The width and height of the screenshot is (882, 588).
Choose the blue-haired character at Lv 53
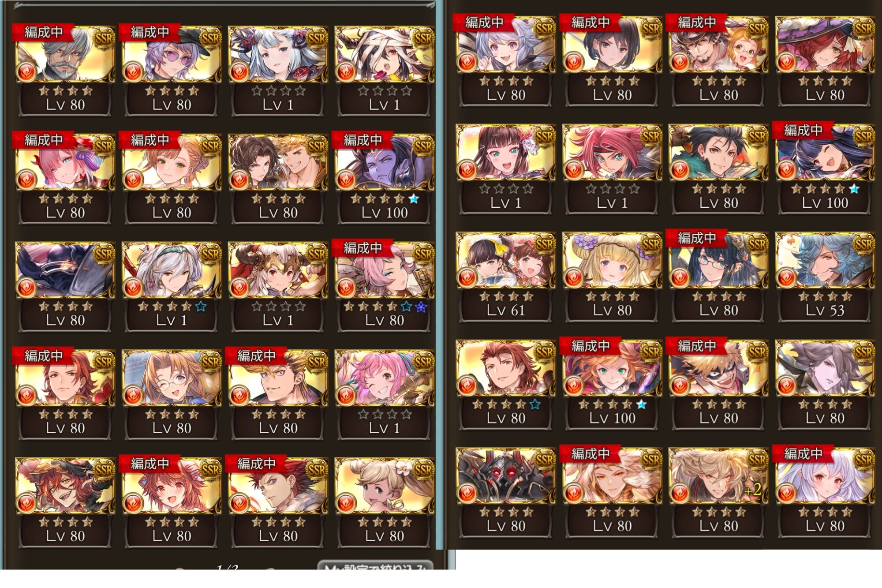(x=825, y=277)
